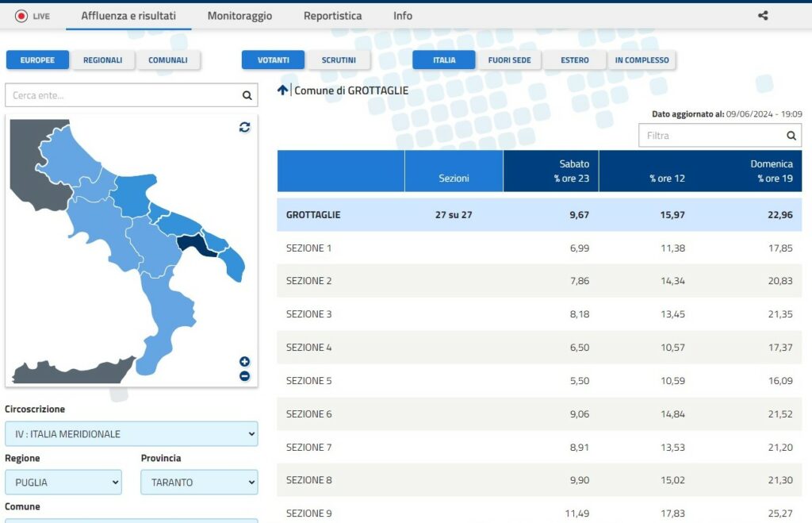Click the SEZIONE 3 row label
Image resolution: width=812 pixels, height=523 pixels.
pos(308,314)
